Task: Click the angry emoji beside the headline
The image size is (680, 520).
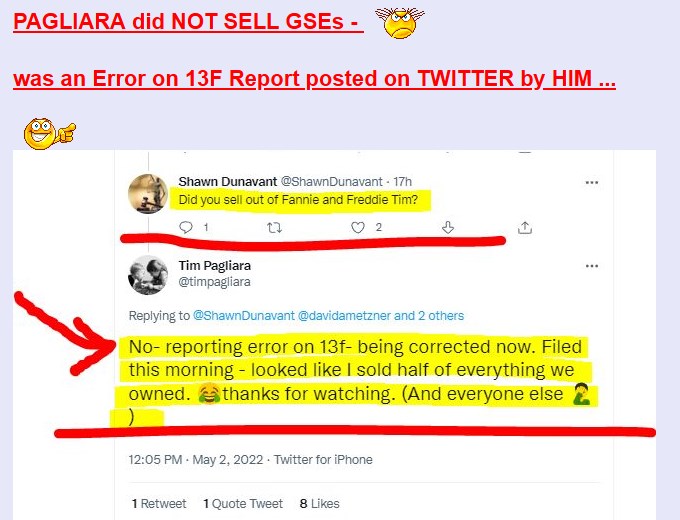Action: pyautogui.click(x=399, y=23)
